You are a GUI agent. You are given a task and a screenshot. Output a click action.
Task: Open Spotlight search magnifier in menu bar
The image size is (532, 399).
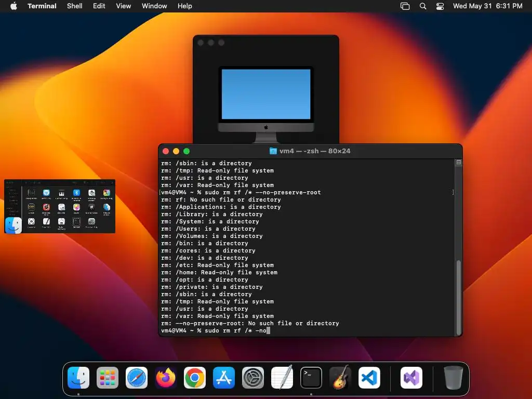423,6
